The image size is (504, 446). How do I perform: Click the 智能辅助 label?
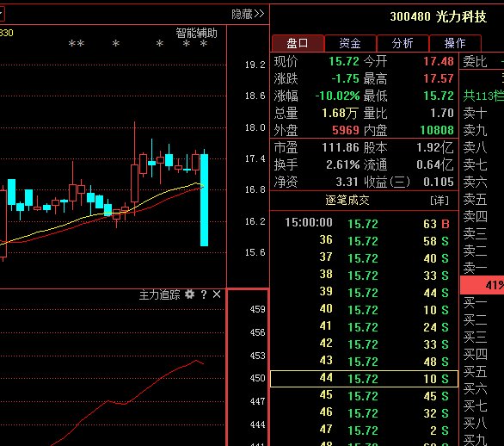coord(196,33)
